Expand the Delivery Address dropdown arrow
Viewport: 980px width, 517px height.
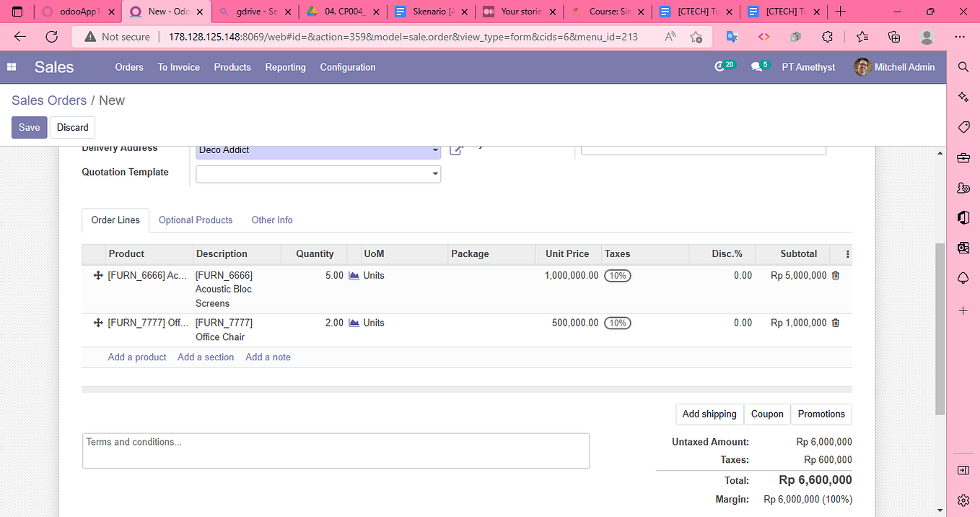(x=434, y=149)
